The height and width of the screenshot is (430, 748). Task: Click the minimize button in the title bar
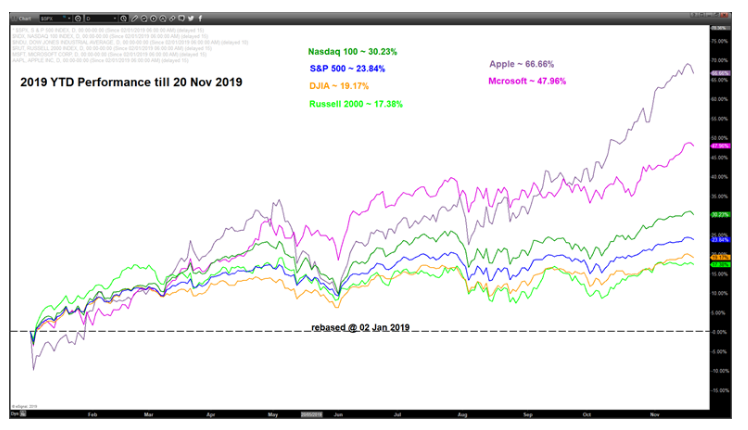(709, 16)
